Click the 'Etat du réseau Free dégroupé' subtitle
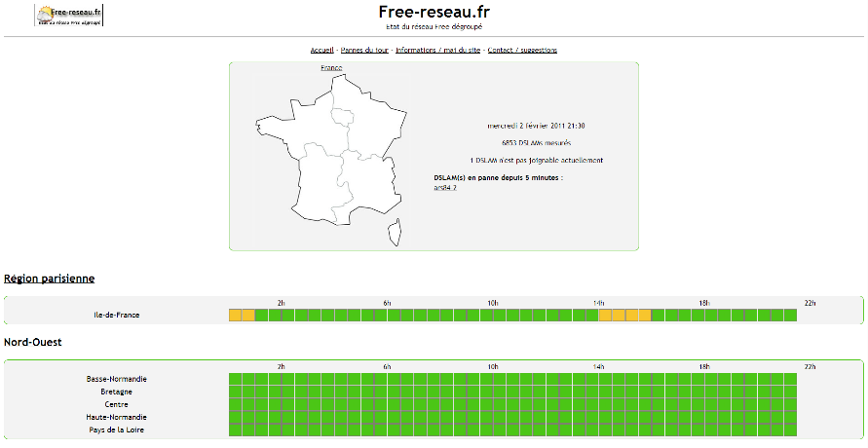This screenshot has height=448, width=868. 434,26
